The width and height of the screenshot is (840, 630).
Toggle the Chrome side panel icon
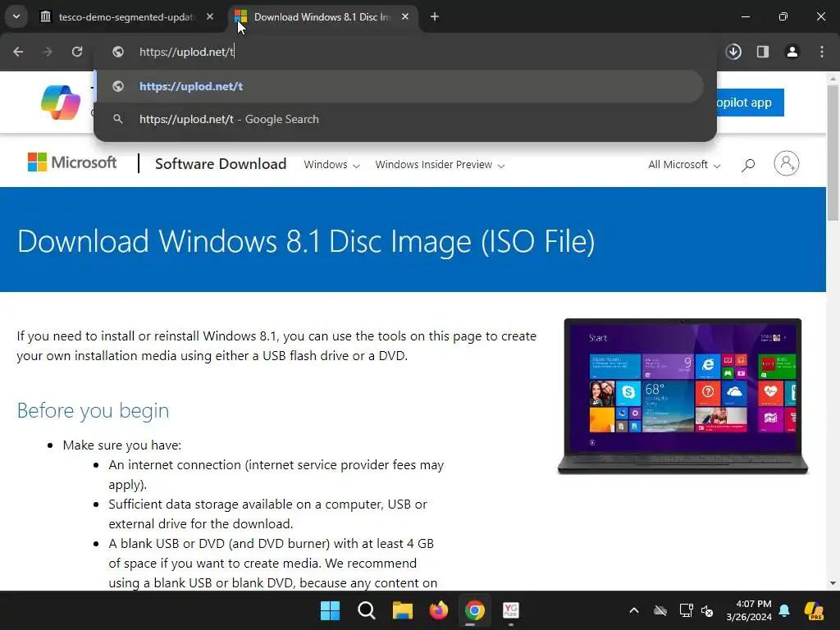[763, 52]
